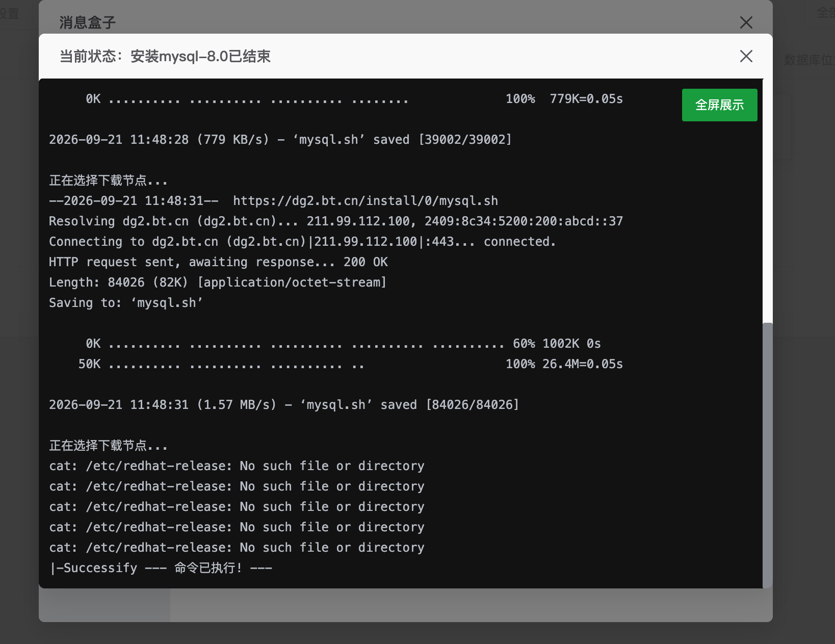This screenshot has width=835, height=644.
Task: Click the dialog title 当前状态：安装mysql-8.0已结束
Action: 165,56
